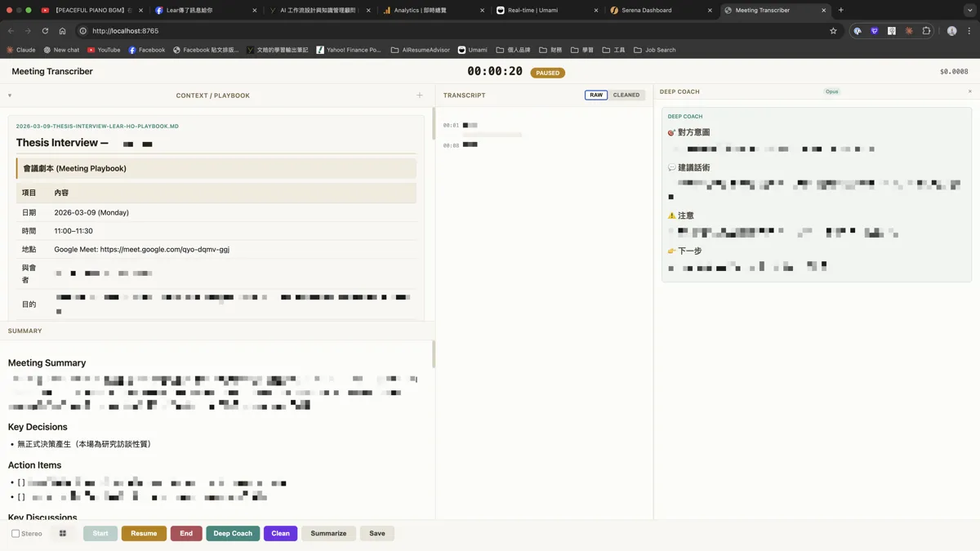Image resolution: width=980 pixels, height=551 pixels.
Task: Switch transcript view to CLEANED
Action: tap(626, 96)
